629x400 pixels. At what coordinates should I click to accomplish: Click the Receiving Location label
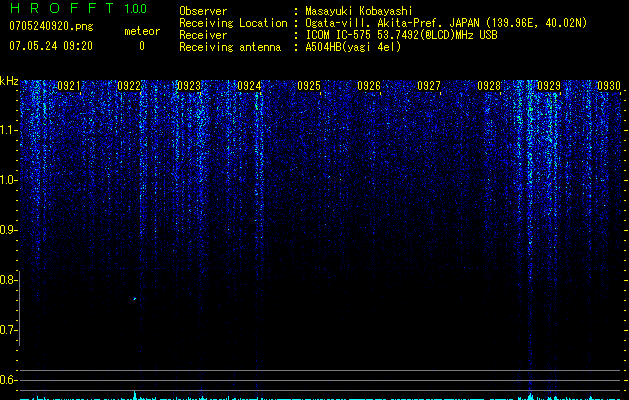tap(233, 23)
